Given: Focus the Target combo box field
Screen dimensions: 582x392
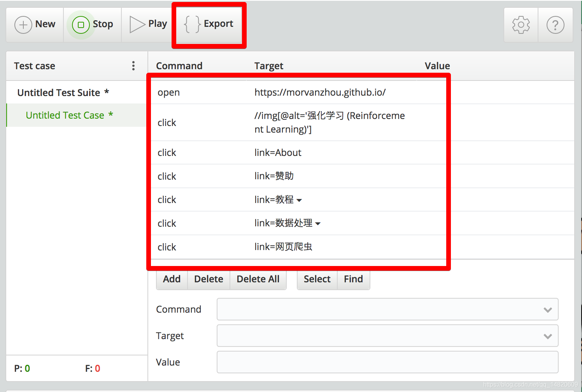Looking at the screenshot, I should [387, 336].
